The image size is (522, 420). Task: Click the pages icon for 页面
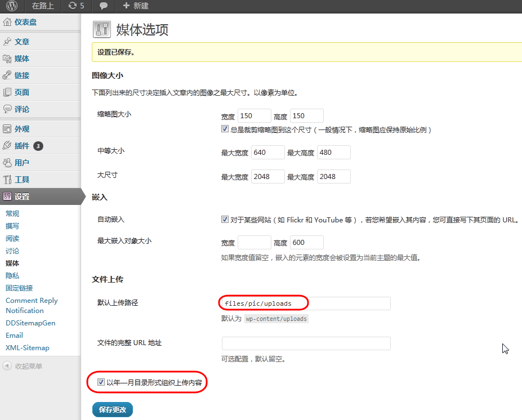coord(7,92)
